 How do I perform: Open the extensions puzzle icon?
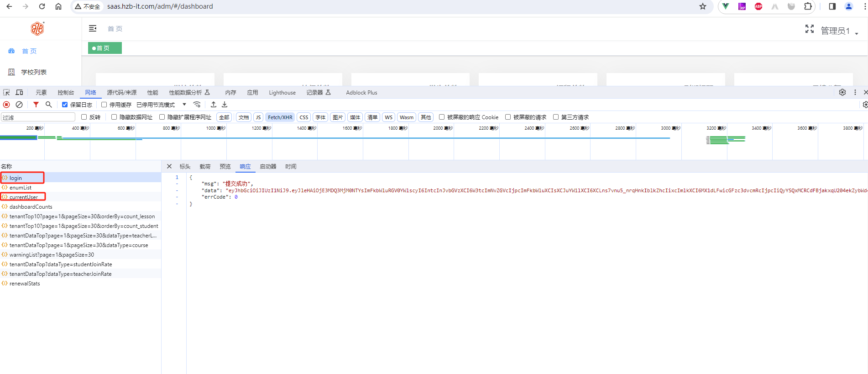(808, 6)
